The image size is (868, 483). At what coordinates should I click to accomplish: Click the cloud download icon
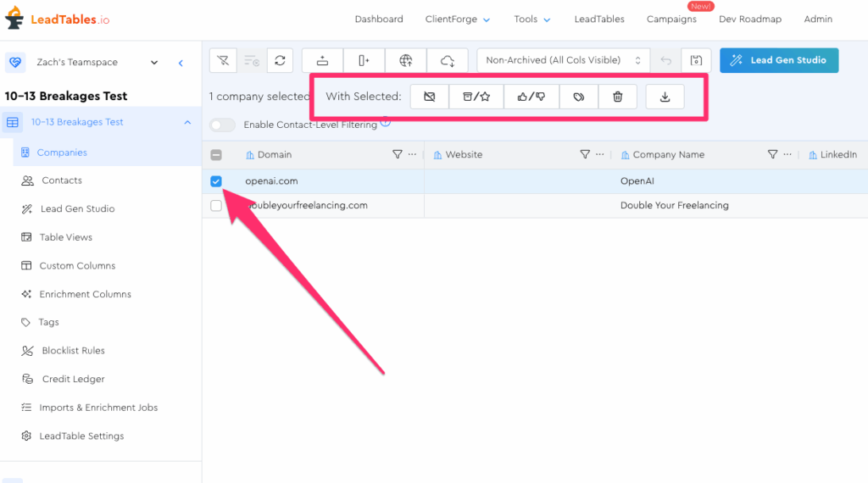coord(448,60)
